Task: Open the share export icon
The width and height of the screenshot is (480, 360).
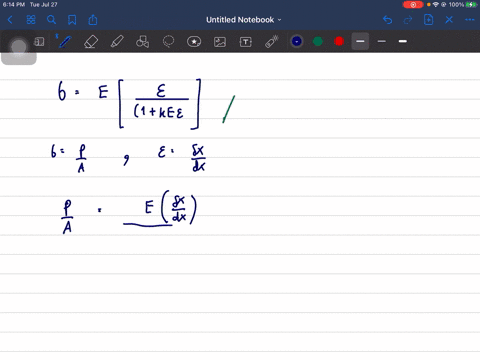Action: tap(93, 20)
